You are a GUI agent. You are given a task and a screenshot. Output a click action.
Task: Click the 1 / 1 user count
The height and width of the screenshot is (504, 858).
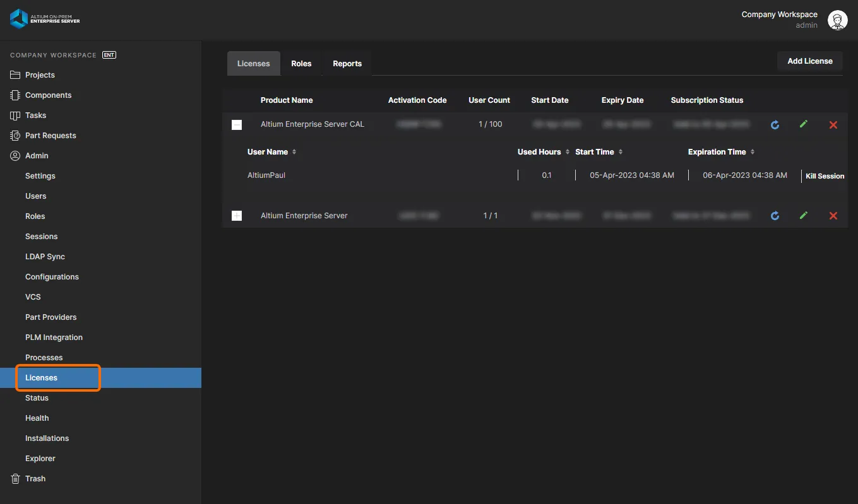click(491, 216)
